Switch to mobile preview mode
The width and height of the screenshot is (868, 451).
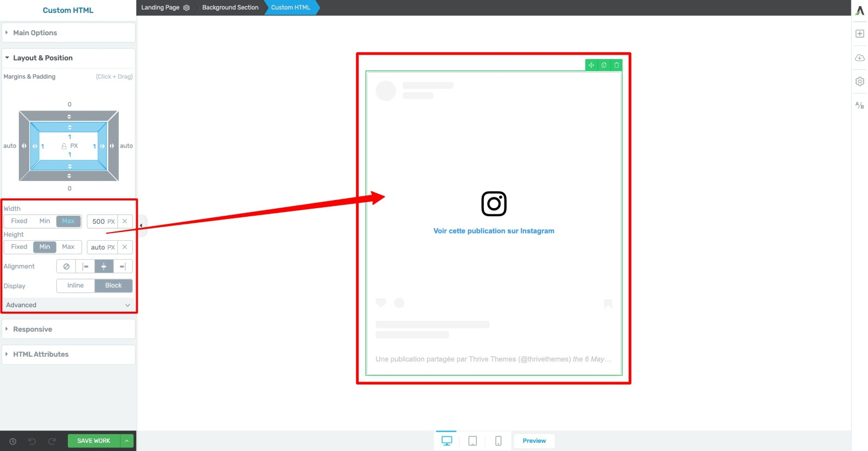pos(498,441)
